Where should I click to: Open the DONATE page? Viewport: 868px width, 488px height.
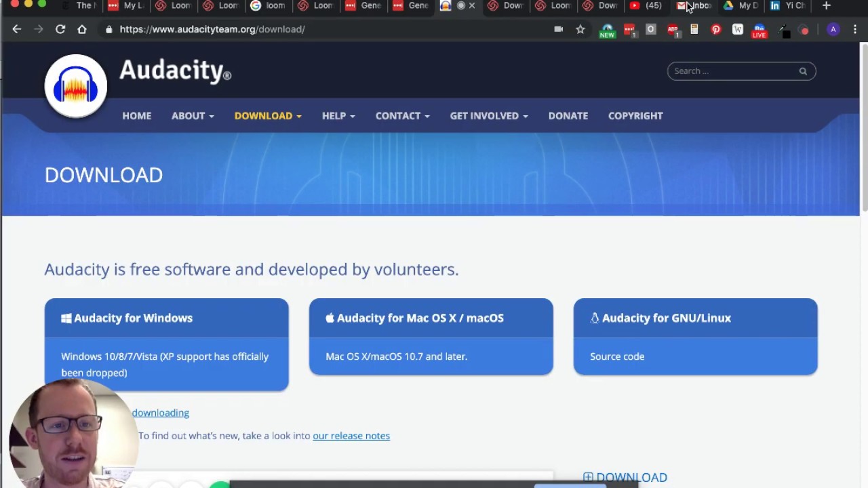[568, 116]
